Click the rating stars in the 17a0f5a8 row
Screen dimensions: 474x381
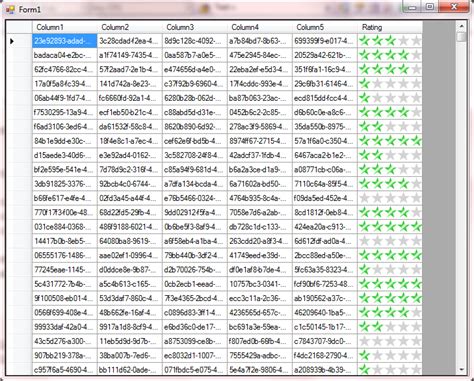pos(390,84)
